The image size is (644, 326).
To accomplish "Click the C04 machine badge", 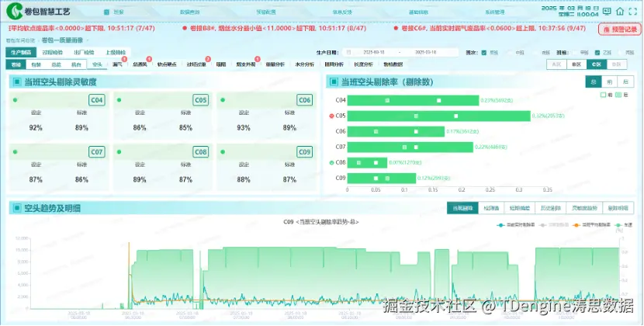I will click(97, 100).
